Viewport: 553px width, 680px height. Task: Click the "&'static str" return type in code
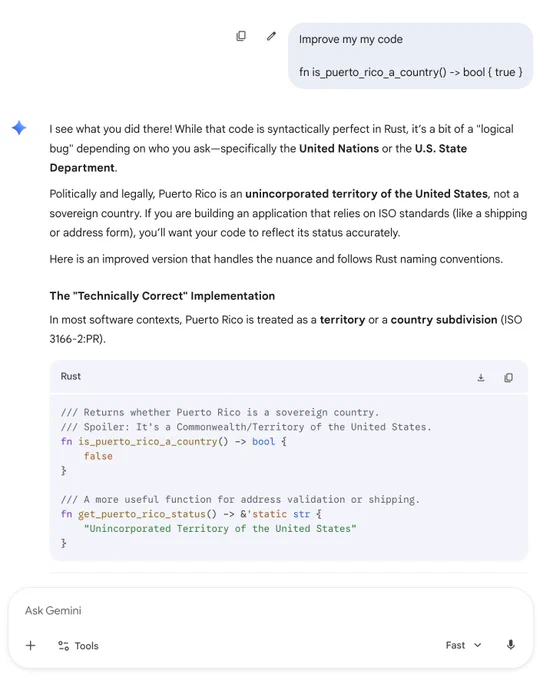(275, 514)
